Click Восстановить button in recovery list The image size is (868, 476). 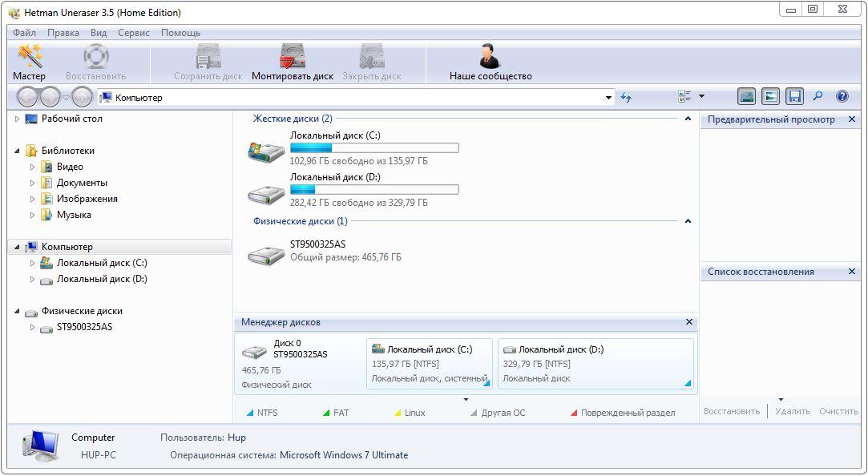(x=731, y=411)
